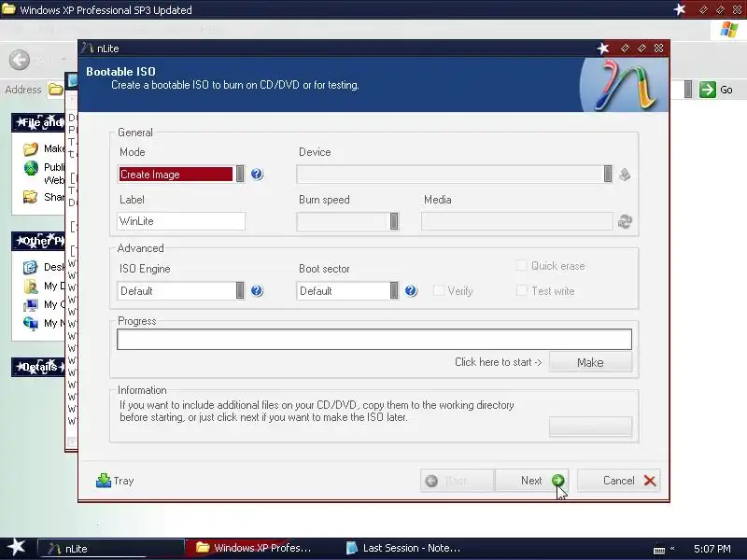Image resolution: width=747 pixels, height=560 pixels.
Task: Open the Device dropdown
Action: (x=455, y=175)
